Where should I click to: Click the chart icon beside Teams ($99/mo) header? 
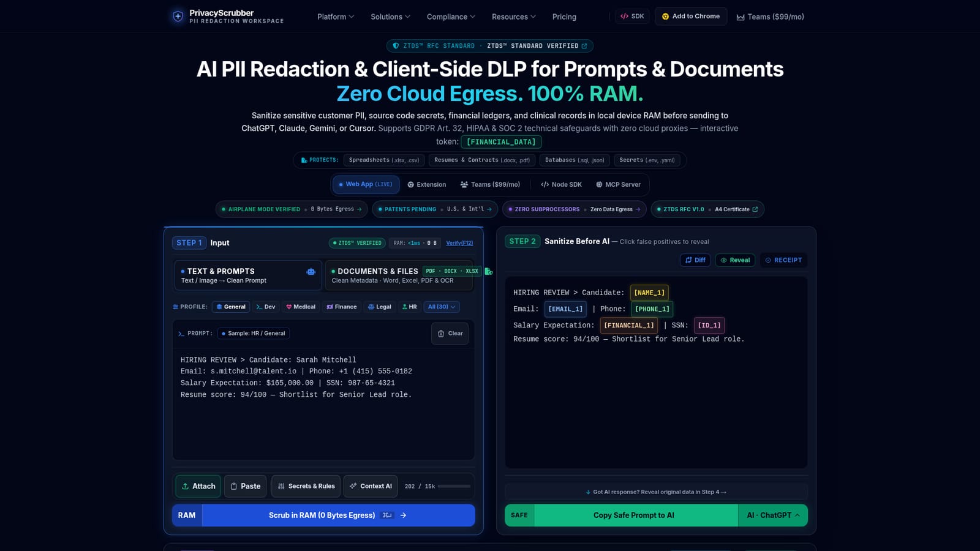coord(741,17)
